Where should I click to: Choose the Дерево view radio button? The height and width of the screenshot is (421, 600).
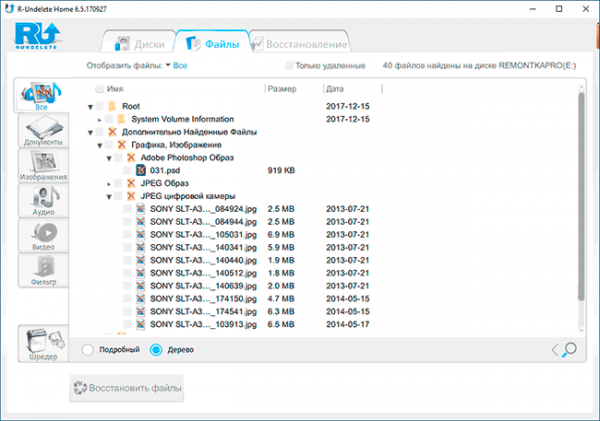pyautogui.click(x=156, y=349)
